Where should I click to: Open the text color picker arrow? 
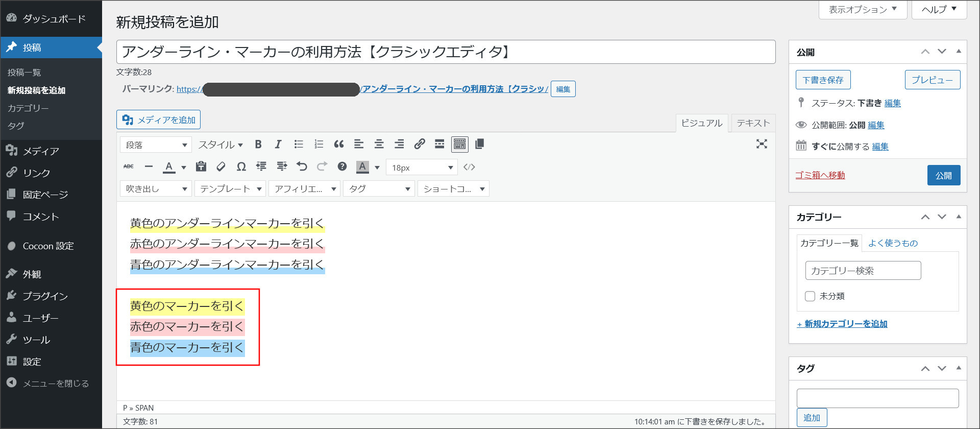(184, 167)
